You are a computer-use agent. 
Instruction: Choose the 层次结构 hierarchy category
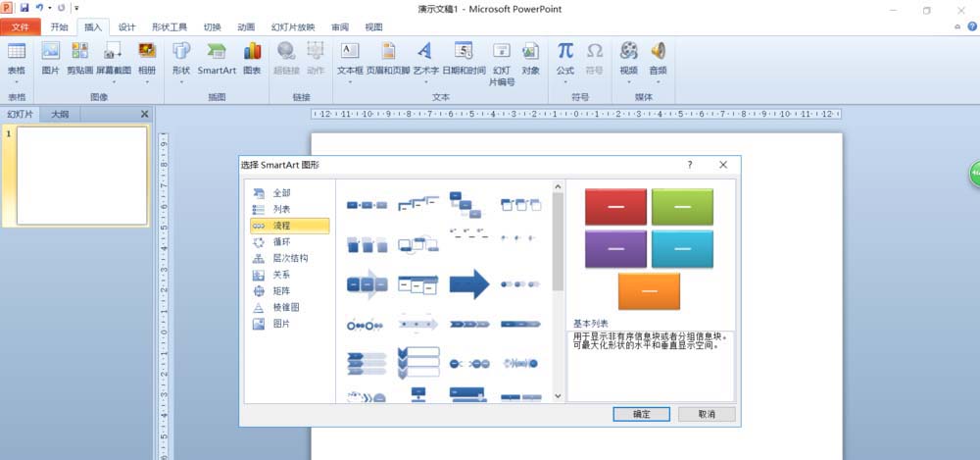[x=289, y=259]
